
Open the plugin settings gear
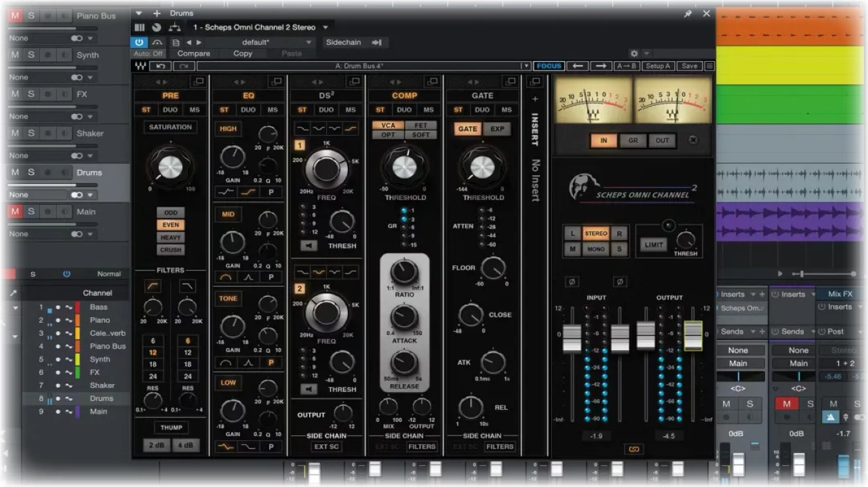point(634,53)
